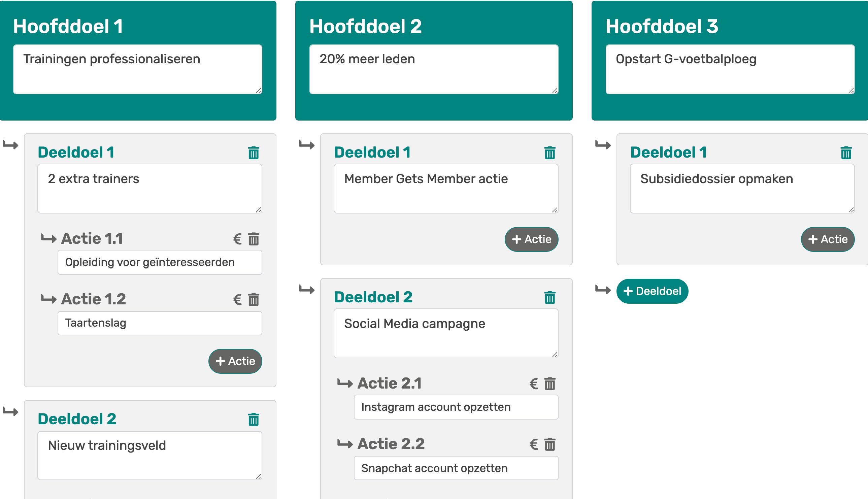Delete Subsidiedossier opmaken deeldoel

846,153
